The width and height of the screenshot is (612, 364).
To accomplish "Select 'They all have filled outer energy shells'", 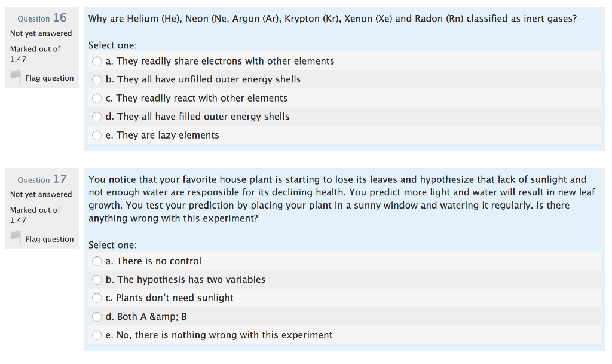I will 97,117.
